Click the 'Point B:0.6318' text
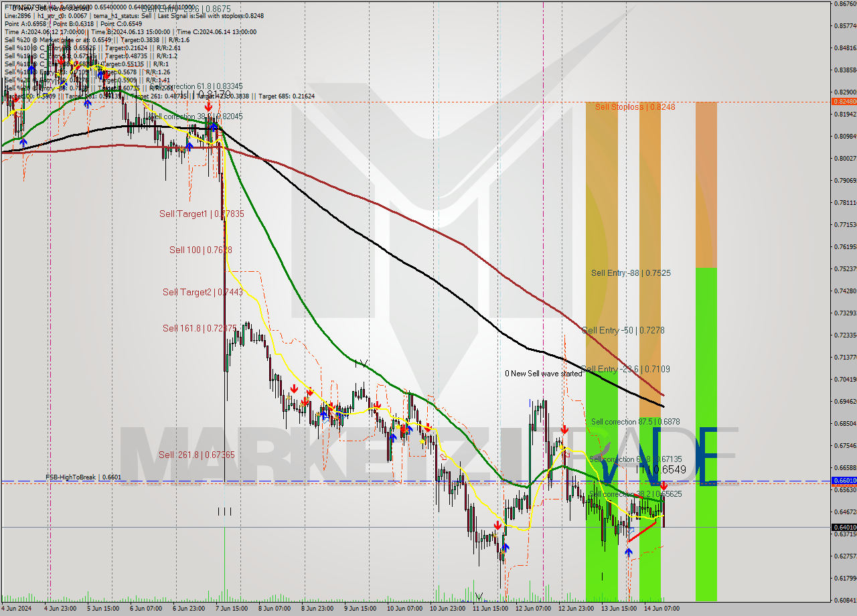857x616 pixels. tap(73, 23)
